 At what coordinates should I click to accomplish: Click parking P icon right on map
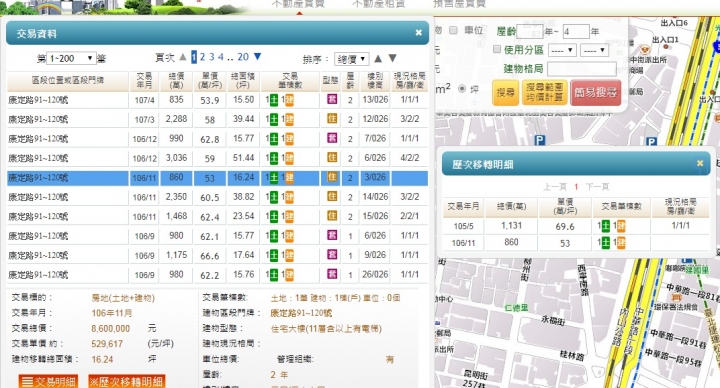click(x=651, y=142)
